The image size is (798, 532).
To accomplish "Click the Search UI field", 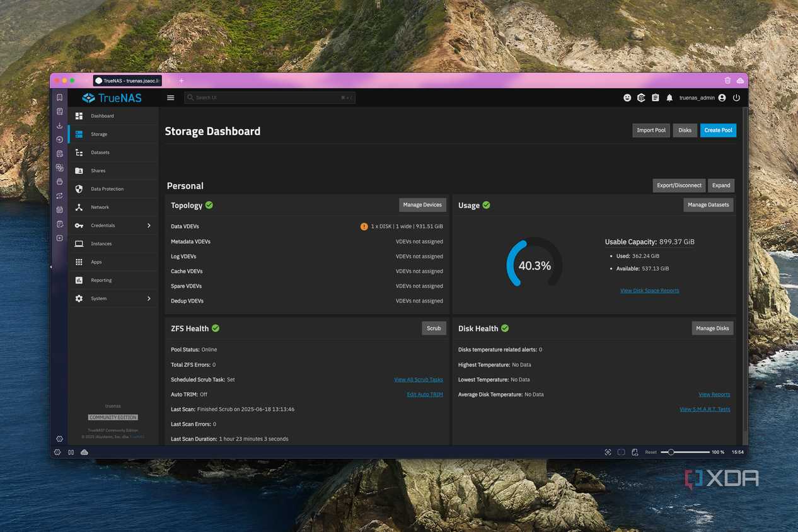I will click(270, 98).
